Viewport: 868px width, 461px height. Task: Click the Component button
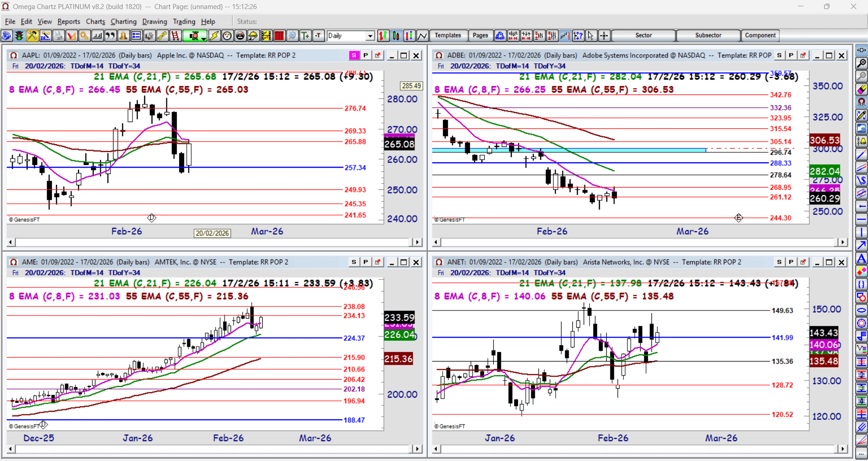(x=760, y=36)
